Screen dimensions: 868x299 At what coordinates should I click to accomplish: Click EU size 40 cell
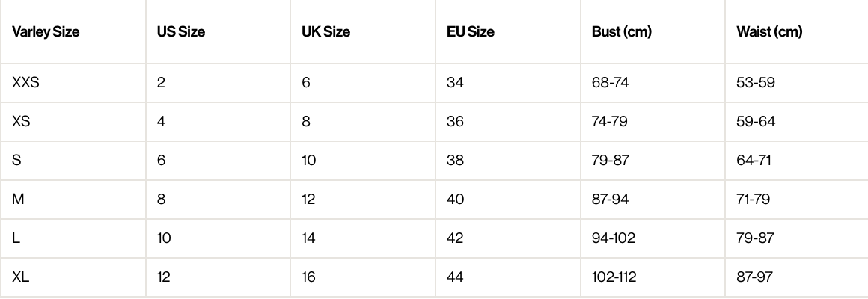click(455, 199)
